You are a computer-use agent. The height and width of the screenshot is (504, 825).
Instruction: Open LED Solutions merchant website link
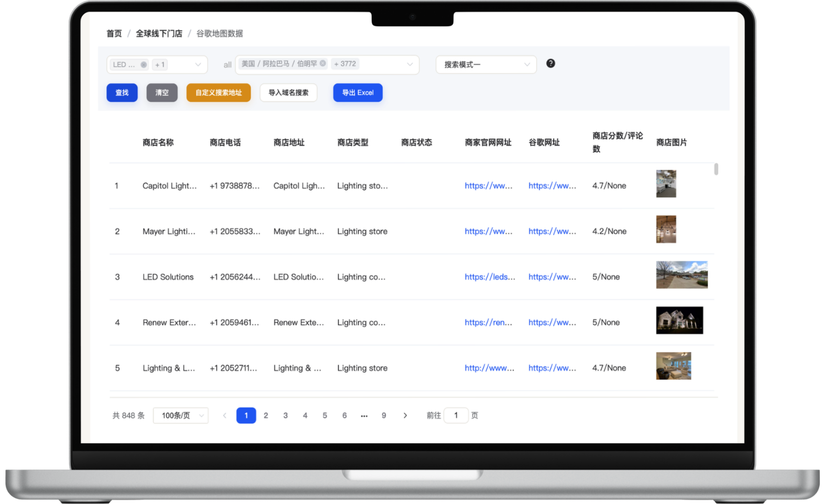[490, 277]
